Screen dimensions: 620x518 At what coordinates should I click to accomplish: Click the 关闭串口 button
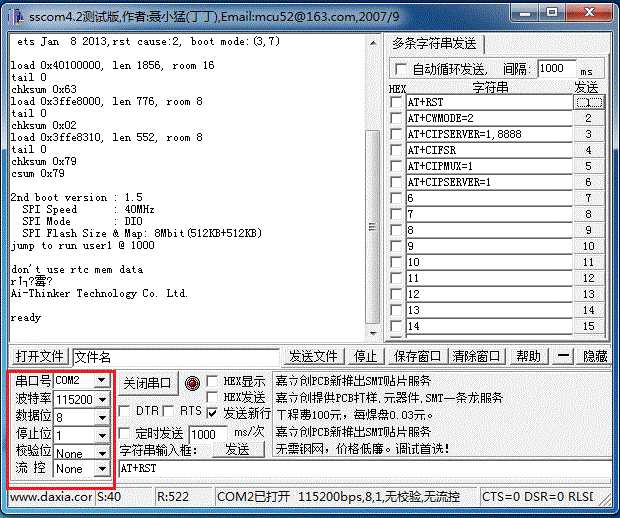click(147, 383)
